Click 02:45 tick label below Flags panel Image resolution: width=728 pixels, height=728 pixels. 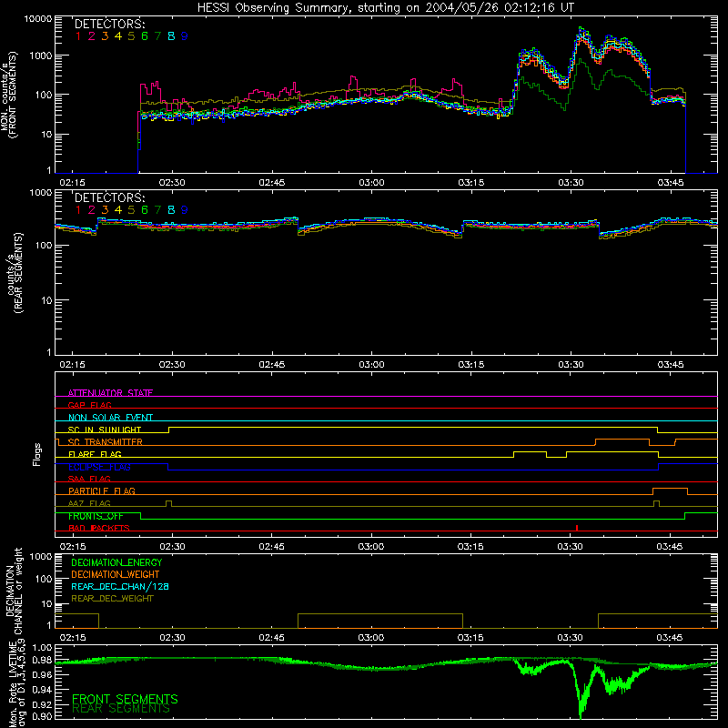(x=271, y=547)
